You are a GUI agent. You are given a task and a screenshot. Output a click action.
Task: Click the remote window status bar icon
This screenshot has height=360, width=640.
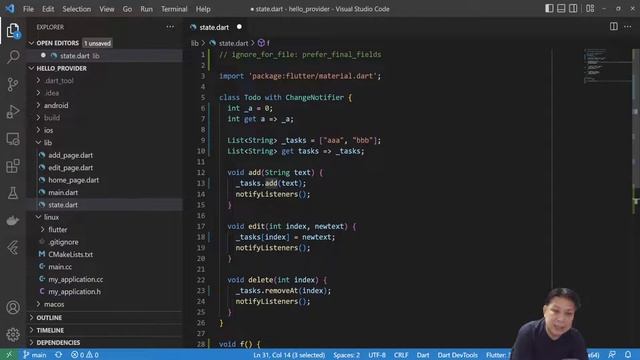[9, 355]
